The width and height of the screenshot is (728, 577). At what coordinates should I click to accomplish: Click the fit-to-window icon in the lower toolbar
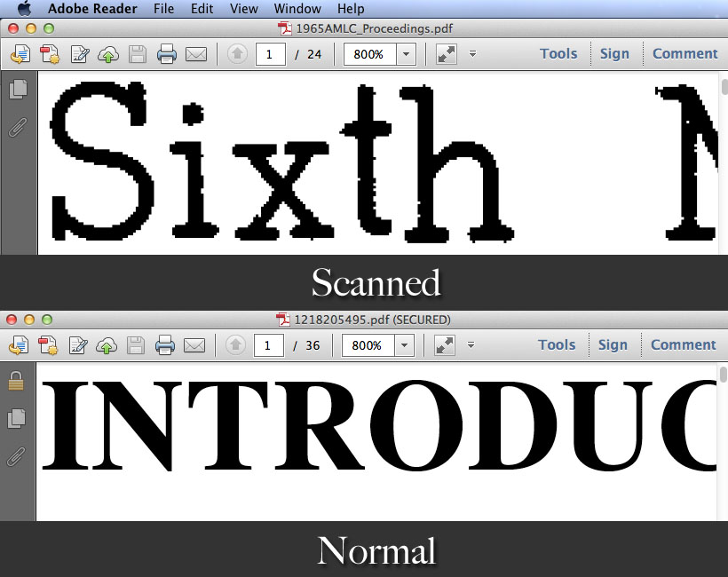tap(444, 345)
